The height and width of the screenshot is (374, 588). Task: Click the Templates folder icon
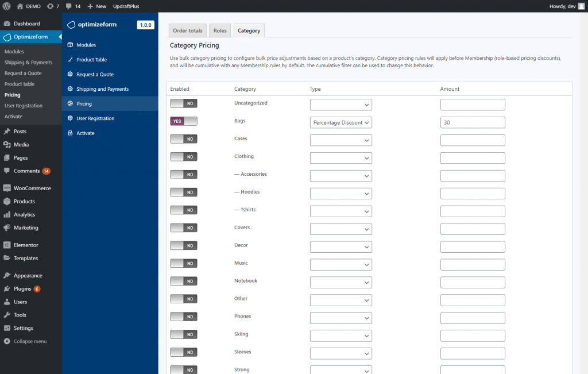coord(7,258)
